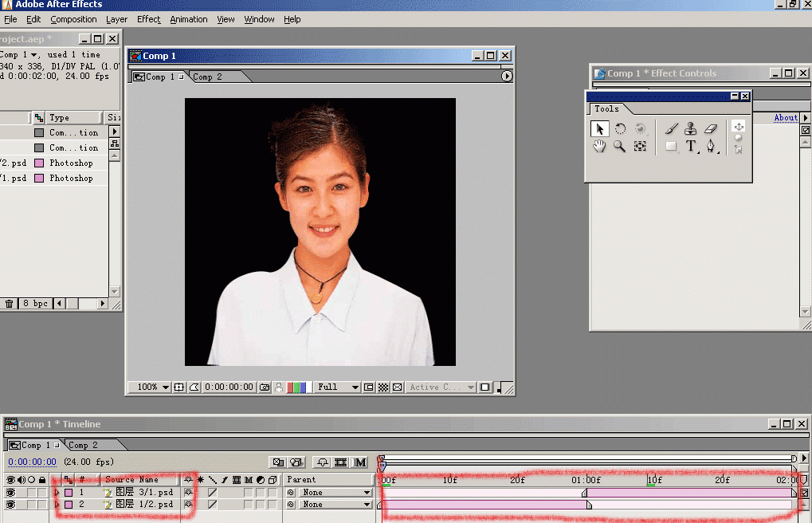Activate the Horizontal Type tool
Viewport: 812px width, 523px height.
[x=691, y=147]
